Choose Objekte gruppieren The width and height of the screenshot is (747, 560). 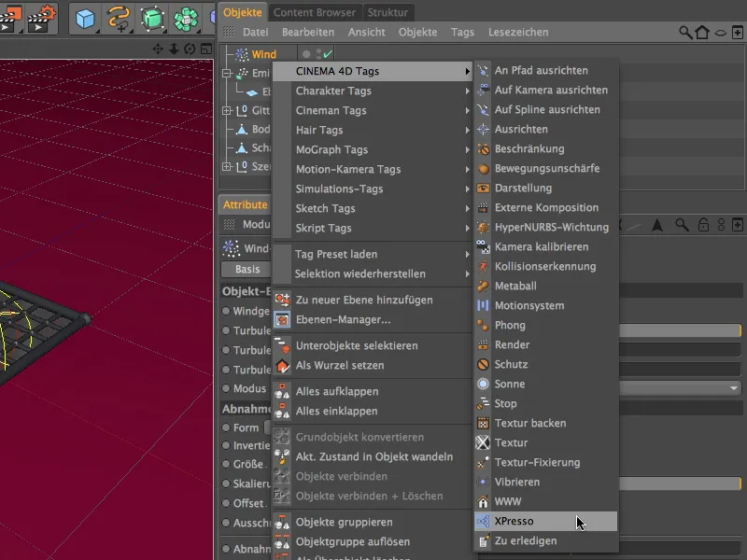(373, 522)
